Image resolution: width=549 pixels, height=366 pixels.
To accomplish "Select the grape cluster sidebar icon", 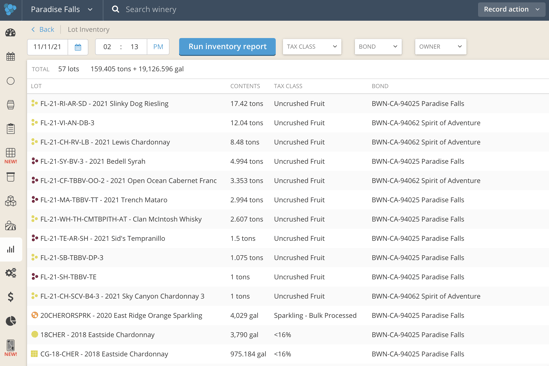I will coord(11,201).
